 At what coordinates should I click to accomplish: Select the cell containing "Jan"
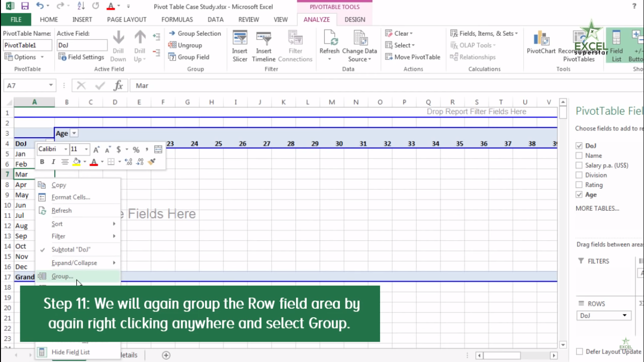click(34, 154)
